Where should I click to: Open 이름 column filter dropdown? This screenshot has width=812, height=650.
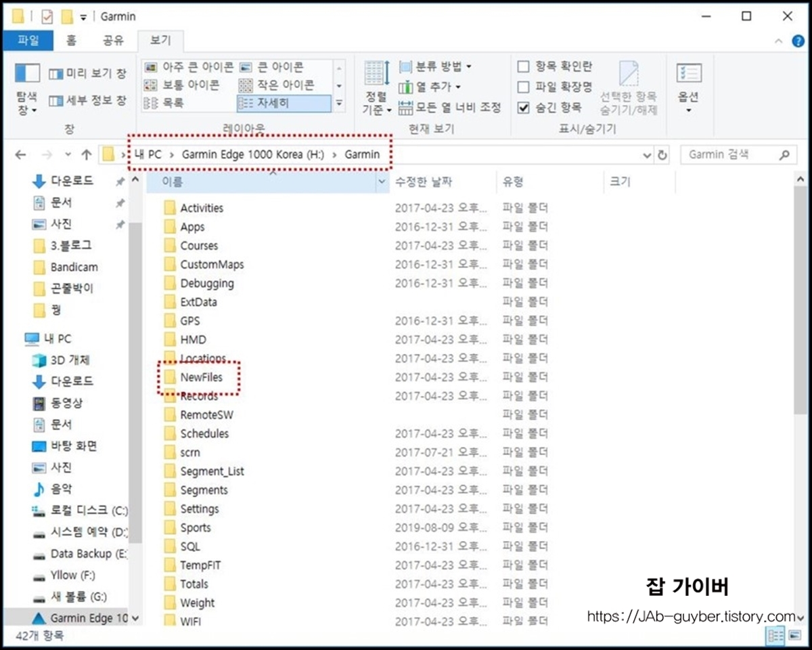(382, 181)
